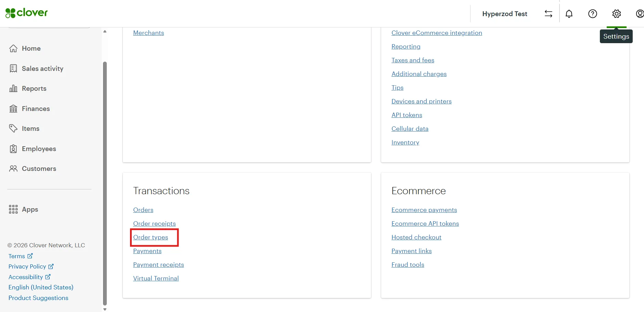Open the Payments link under Transactions
This screenshot has height=312, width=644.
(x=147, y=251)
